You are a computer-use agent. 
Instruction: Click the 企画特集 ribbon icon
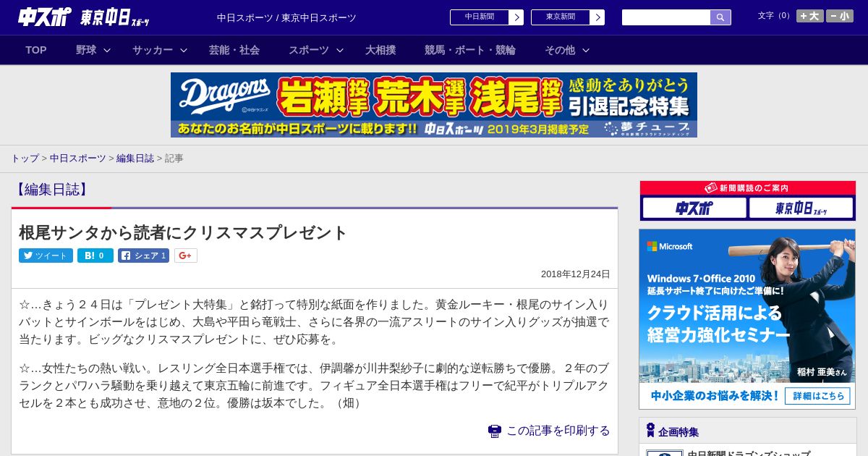click(650, 431)
